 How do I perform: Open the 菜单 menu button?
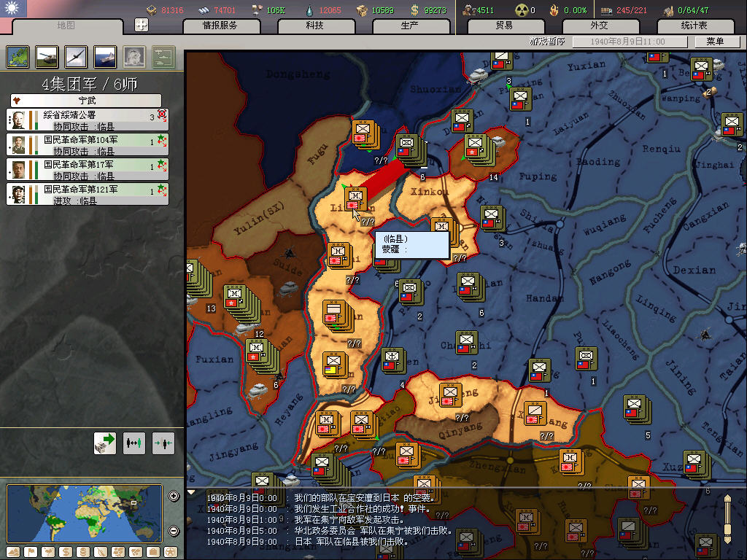click(715, 42)
